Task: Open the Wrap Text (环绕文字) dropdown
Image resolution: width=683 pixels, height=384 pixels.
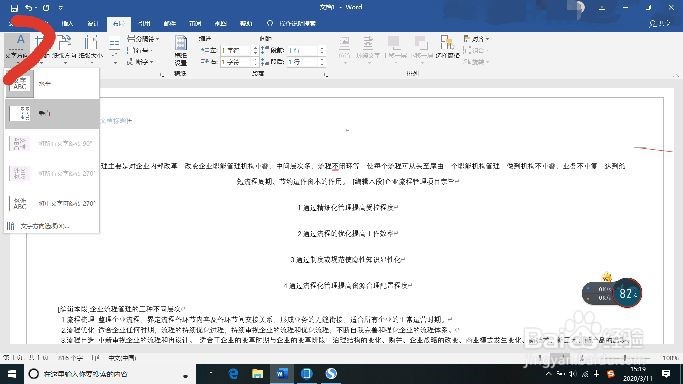Action: coord(369,49)
